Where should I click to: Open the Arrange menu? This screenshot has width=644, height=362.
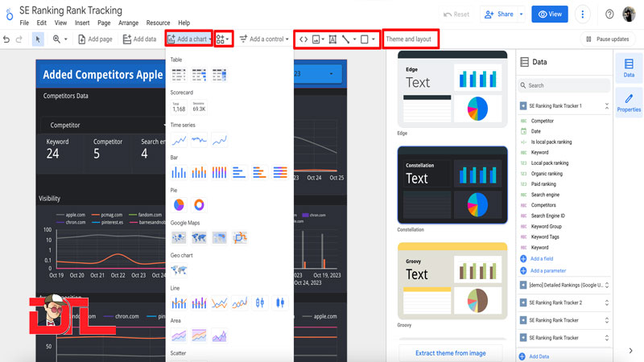pos(128,23)
